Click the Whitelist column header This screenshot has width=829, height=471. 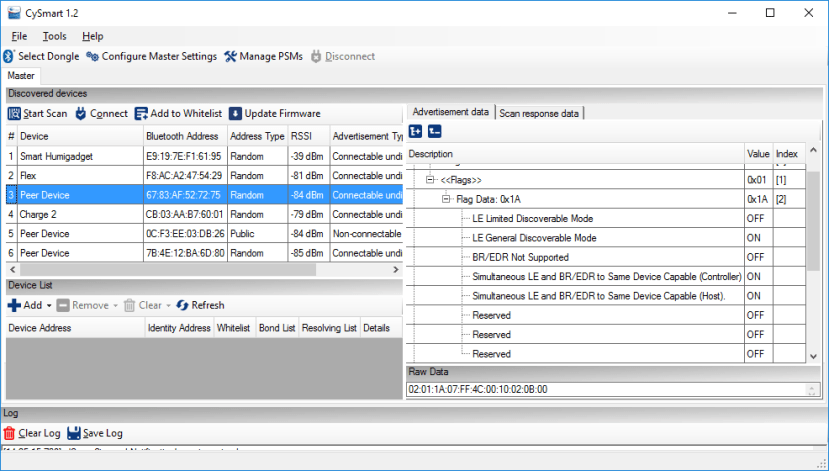(x=235, y=328)
